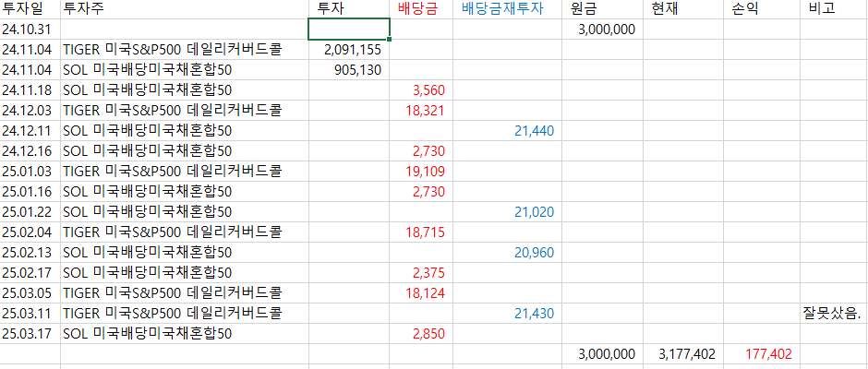The height and width of the screenshot is (369, 868).
Task: Click the date cell 25.01.16
Action: (30, 191)
